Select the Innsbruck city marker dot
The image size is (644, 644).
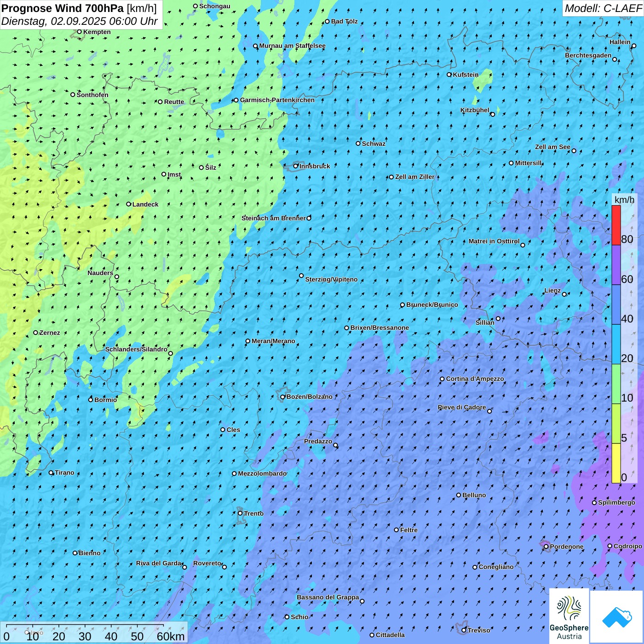pos(296,166)
